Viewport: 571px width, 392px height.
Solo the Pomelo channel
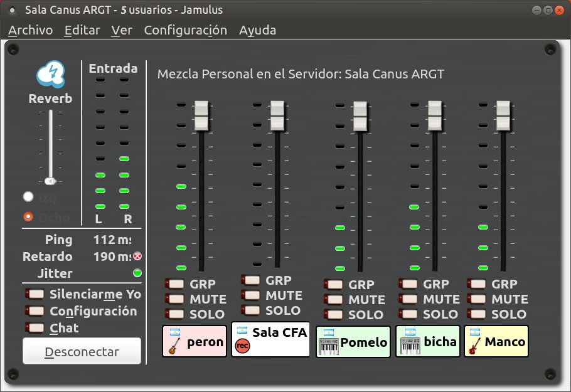[x=333, y=314]
